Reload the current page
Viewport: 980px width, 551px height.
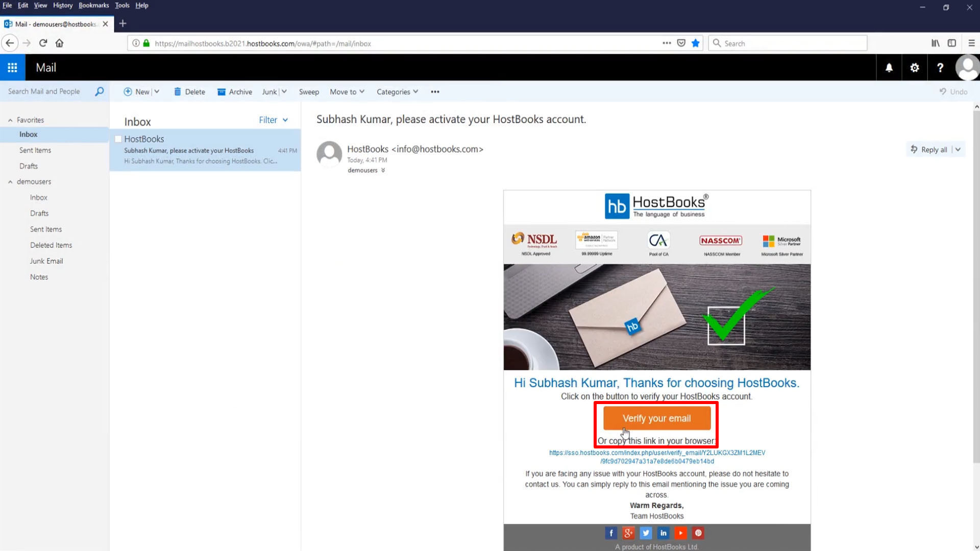[43, 43]
